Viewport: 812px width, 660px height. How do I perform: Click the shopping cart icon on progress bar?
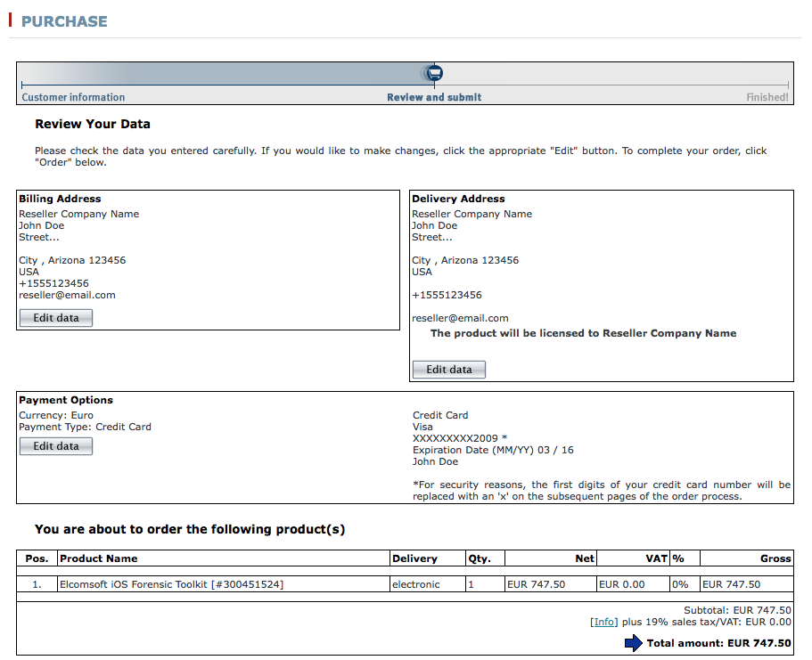[x=433, y=73]
